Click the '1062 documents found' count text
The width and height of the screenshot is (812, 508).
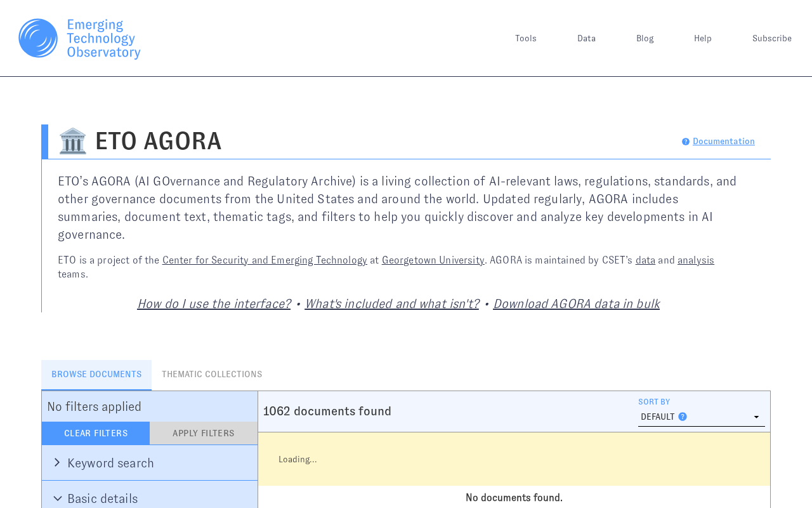pos(327,411)
